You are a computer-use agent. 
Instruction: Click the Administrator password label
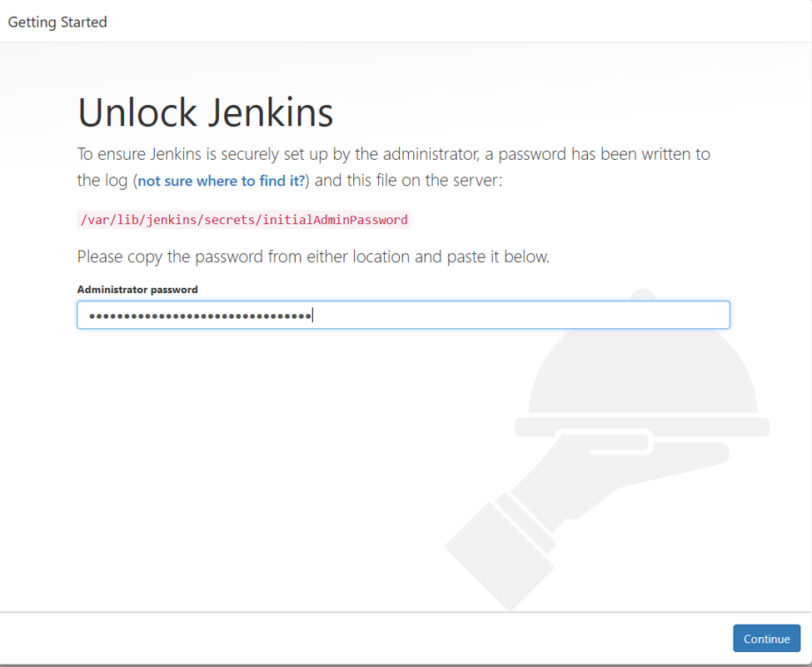point(137,290)
